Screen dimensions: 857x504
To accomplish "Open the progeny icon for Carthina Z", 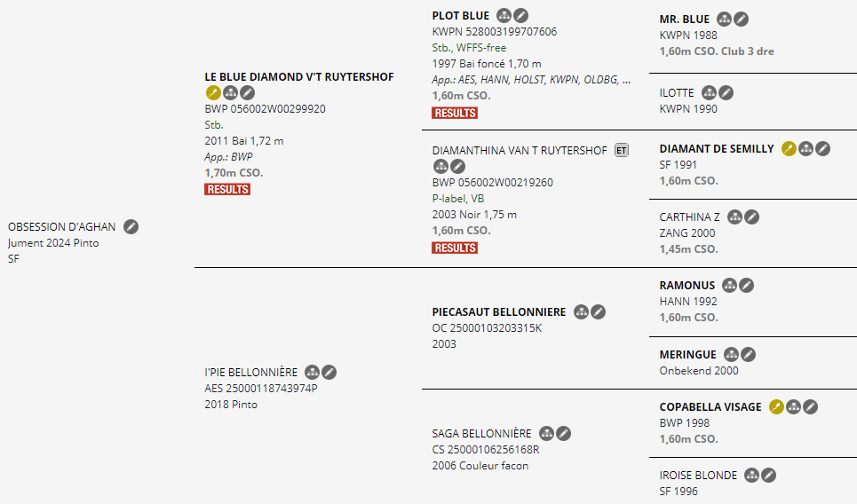I will point(735,217).
